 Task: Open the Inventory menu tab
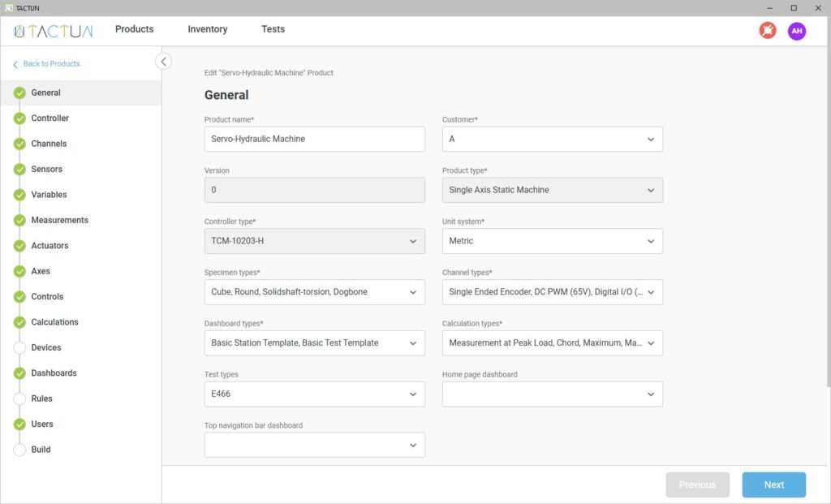coord(207,29)
